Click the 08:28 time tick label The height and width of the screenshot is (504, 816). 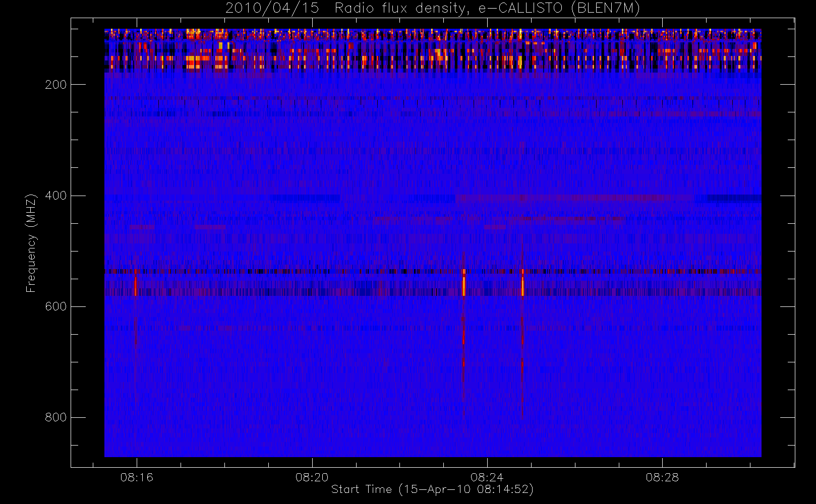coord(662,477)
